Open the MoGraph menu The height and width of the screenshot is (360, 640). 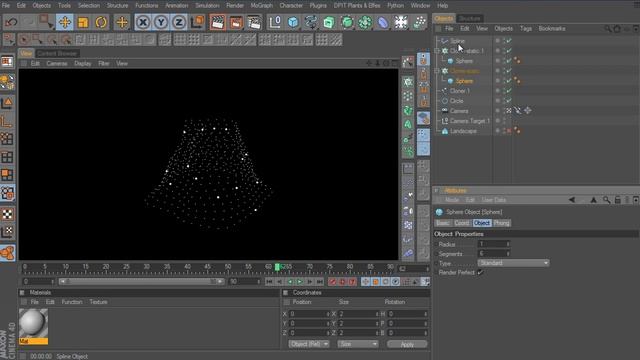(x=262, y=6)
